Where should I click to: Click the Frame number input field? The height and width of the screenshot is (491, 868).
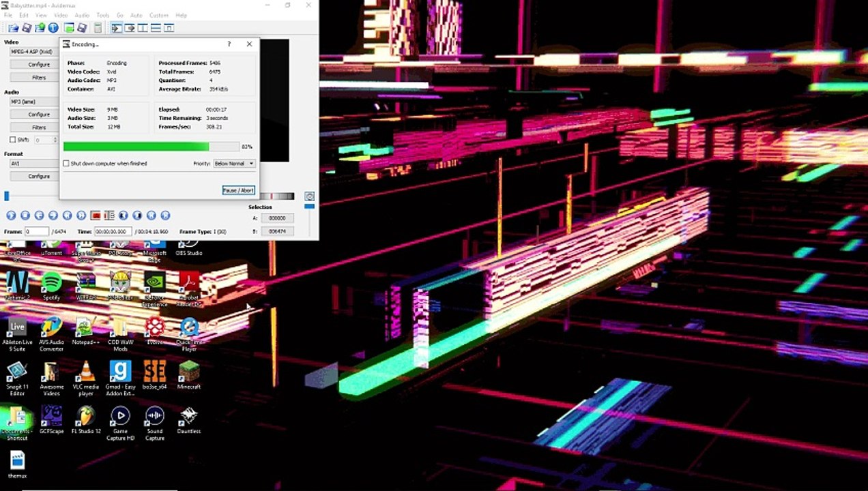[x=36, y=232]
